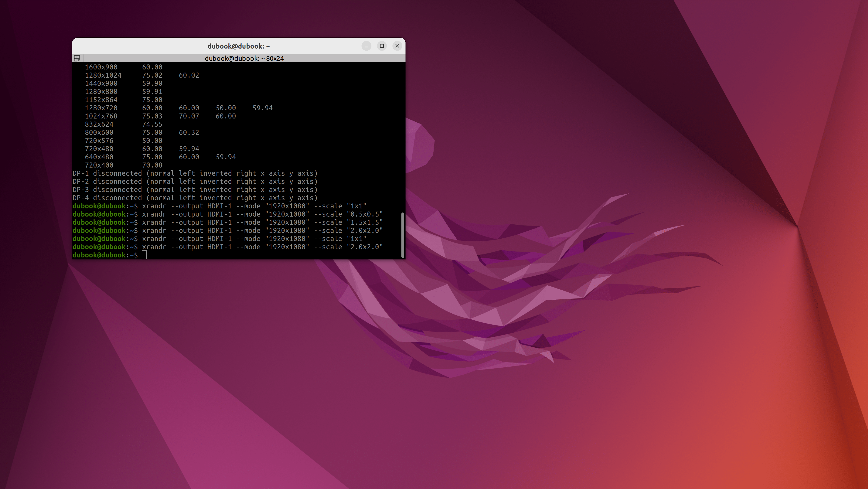Click the 1600x900 mode at top of output
Screen dimensions: 868x489
coord(101,67)
